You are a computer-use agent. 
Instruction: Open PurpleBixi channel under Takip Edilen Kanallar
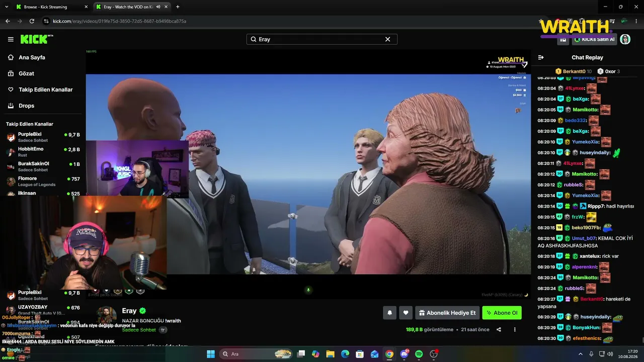pos(43,137)
